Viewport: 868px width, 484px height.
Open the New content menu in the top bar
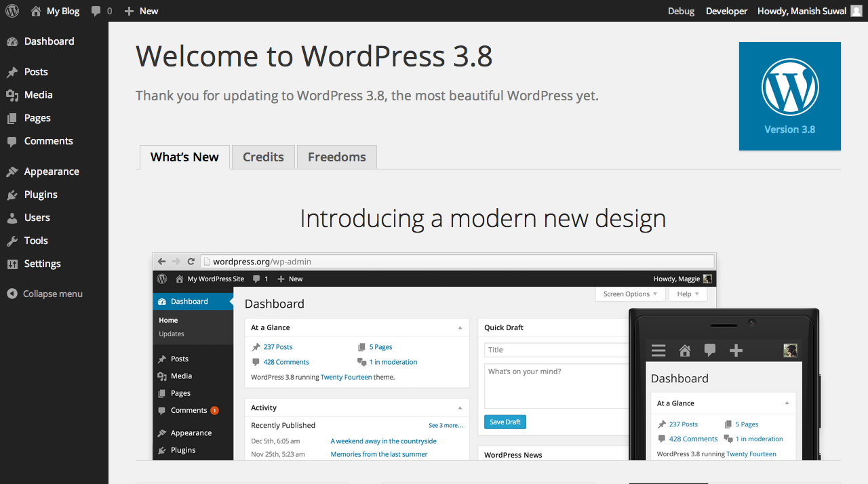141,11
